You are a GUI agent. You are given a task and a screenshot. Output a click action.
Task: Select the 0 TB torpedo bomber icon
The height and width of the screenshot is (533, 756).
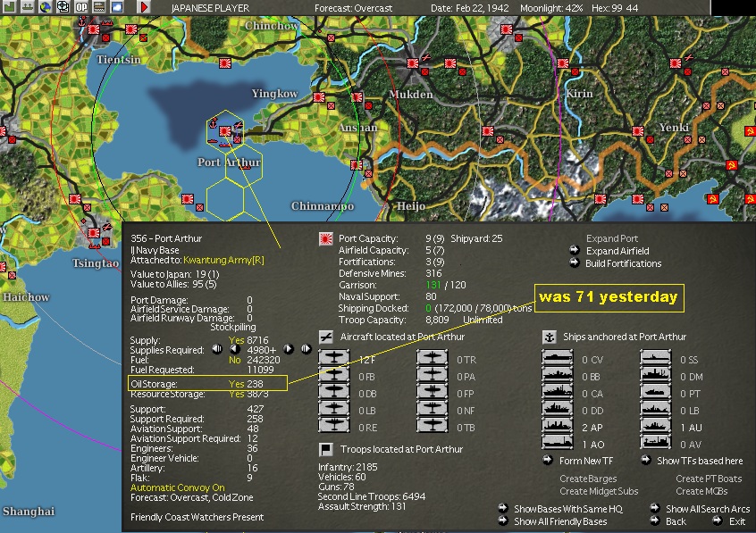(x=432, y=427)
